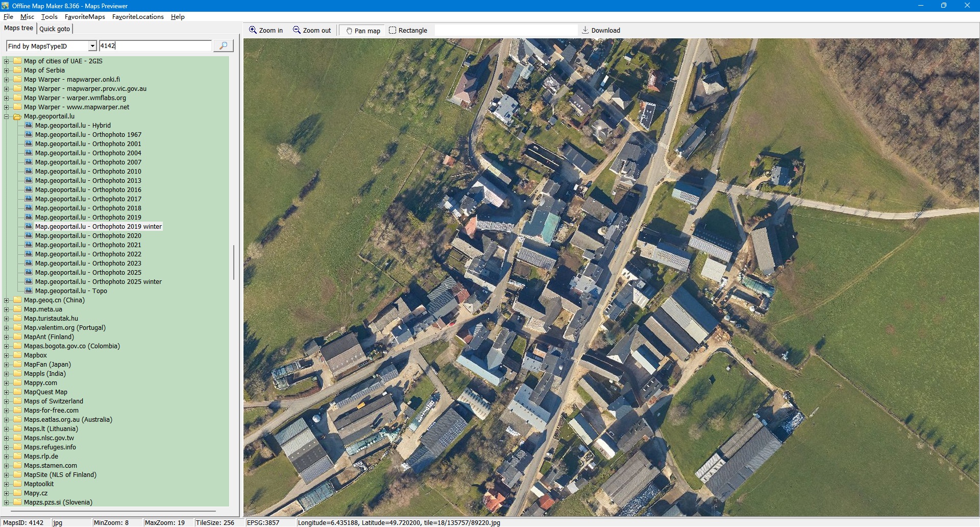Click the Map.geoportail.lu Hybrid layer icon
980x527 pixels.
coord(29,126)
